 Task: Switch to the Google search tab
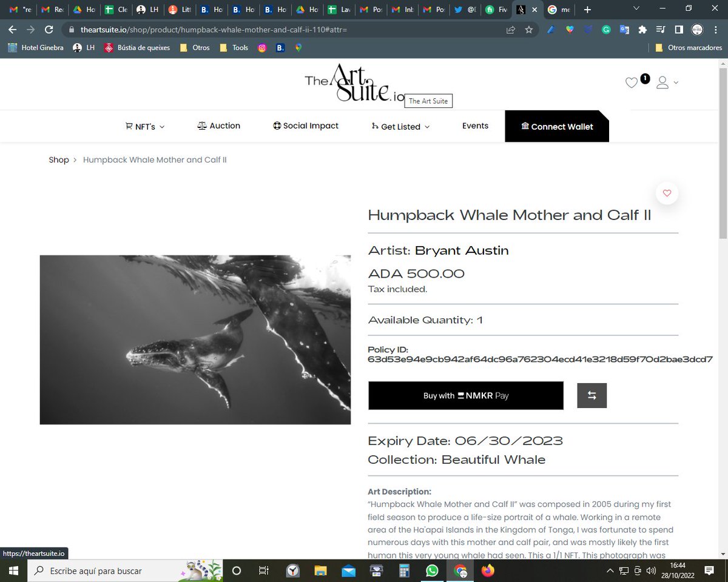coord(559,10)
